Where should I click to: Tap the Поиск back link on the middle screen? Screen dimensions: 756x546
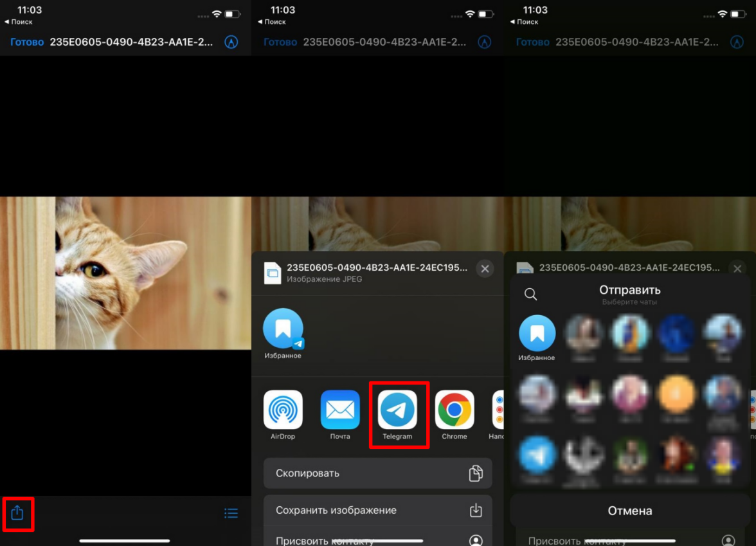tap(272, 22)
